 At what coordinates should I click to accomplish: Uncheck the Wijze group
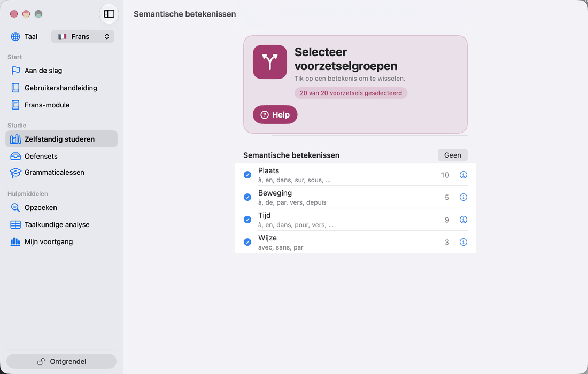pos(247,242)
